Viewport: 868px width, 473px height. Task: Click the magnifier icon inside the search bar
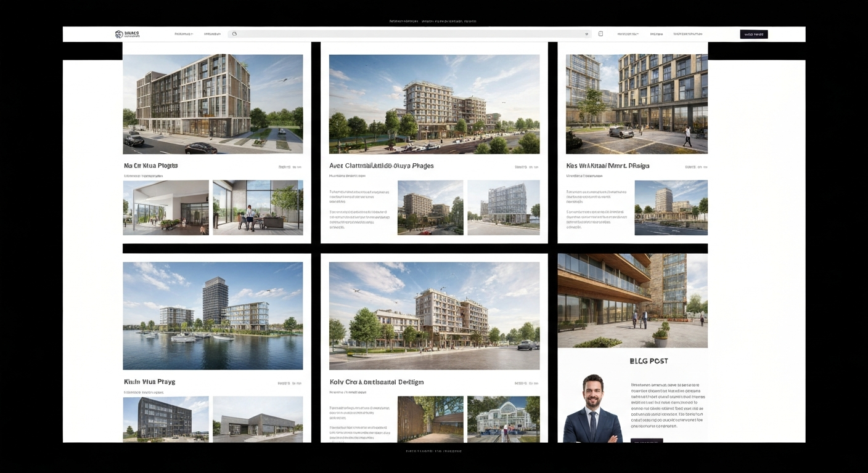tap(234, 34)
